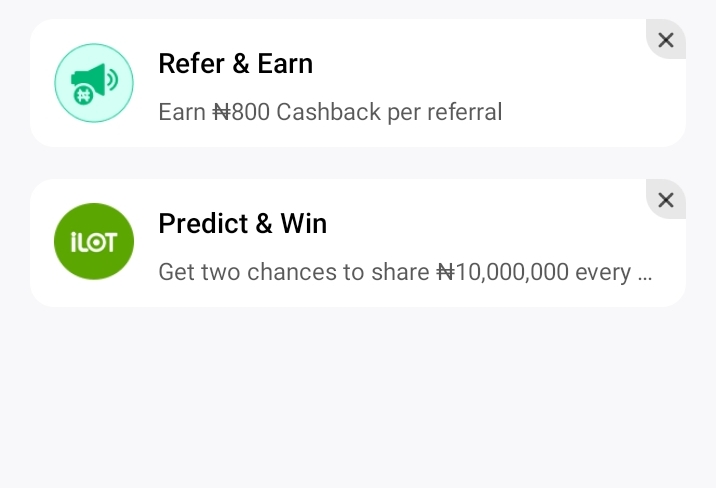Image resolution: width=716 pixels, height=488 pixels.
Task: Tap the truncated ellipsis in Predict & Win text
Action: (645, 273)
